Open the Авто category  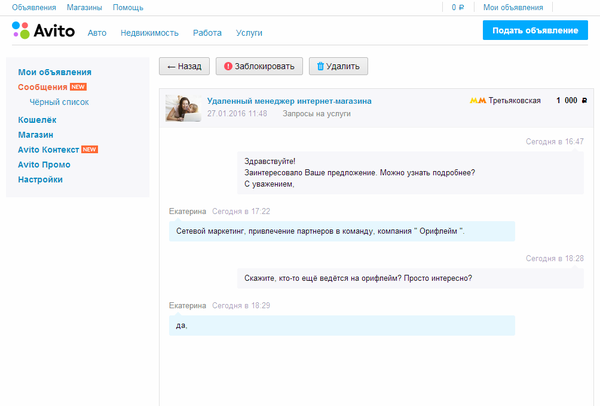point(97,33)
